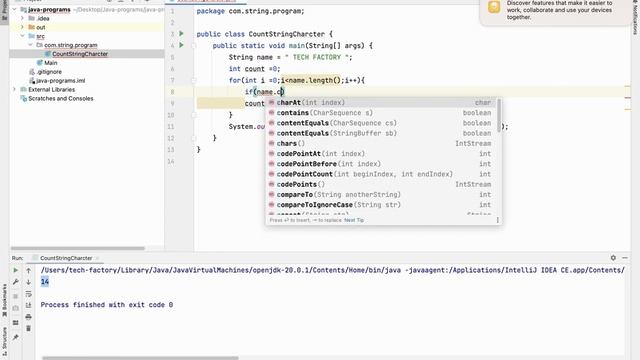Click the package com.string.program line

[250, 11]
